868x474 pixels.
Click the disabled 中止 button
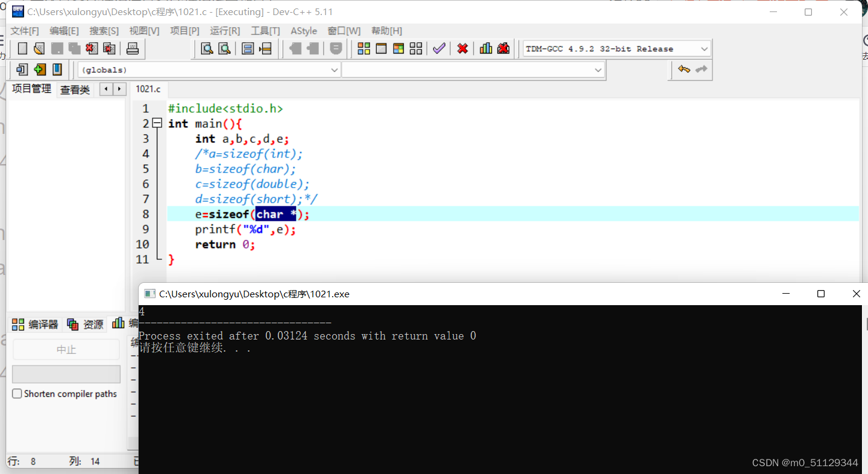click(x=66, y=350)
